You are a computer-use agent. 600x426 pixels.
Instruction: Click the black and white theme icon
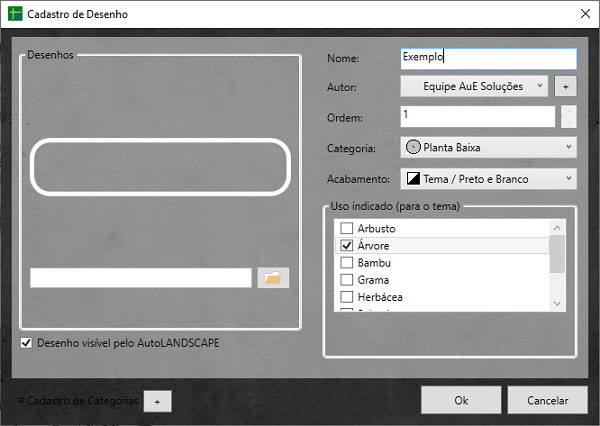(x=413, y=179)
